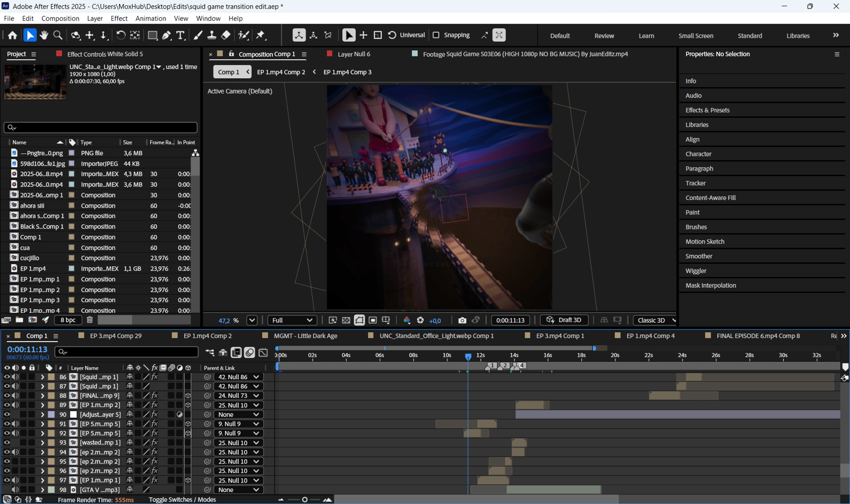Switch to the Review workspace
The image size is (850, 504).
[604, 36]
